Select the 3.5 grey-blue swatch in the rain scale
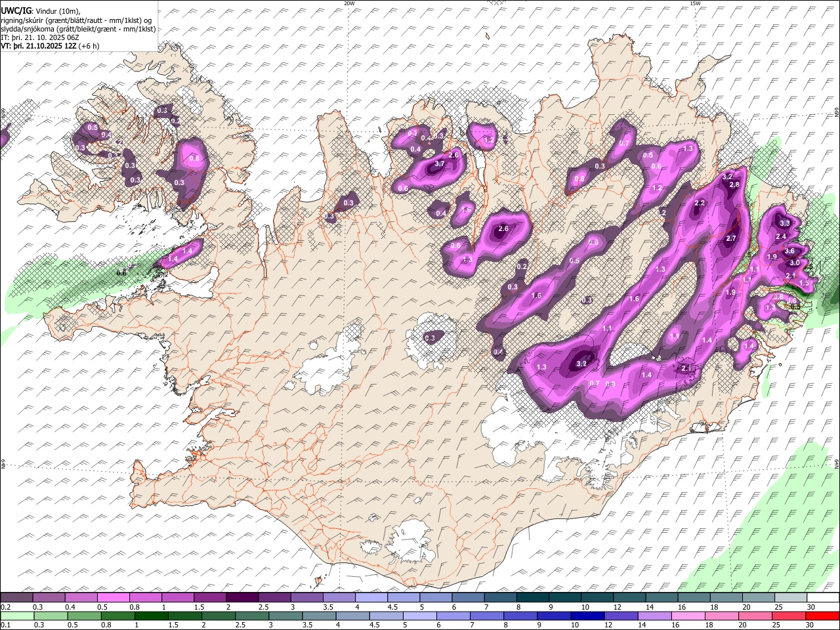 (x=318, y=616)
